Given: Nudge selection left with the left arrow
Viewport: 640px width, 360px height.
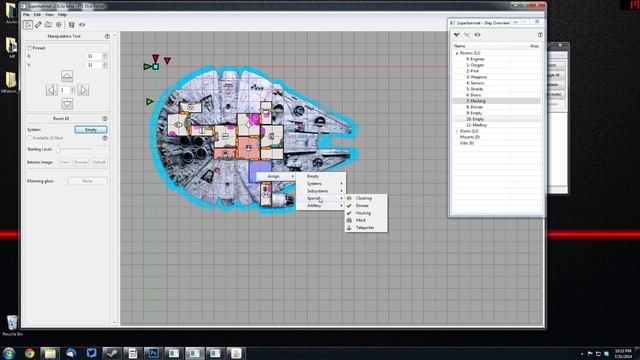Looking at the screenshot, I should tap(51, 90).
